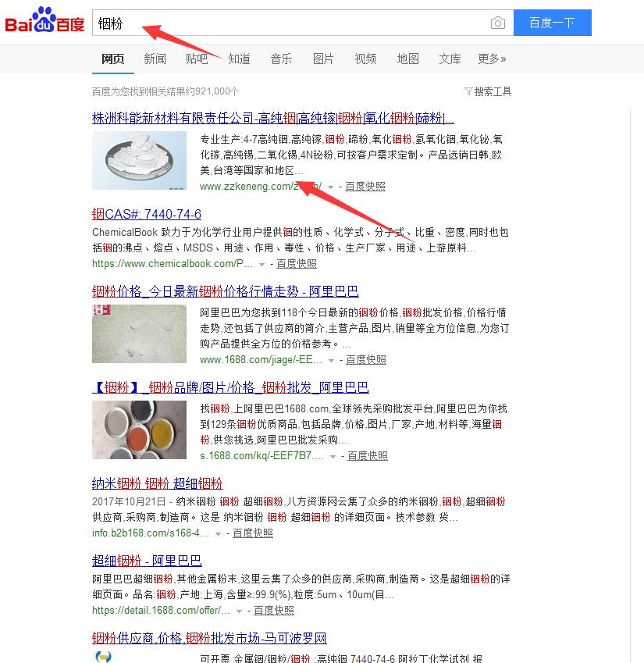
Task: Expand the arrow beside chemicalbook.com URL
Action: [x=262, y=264]
